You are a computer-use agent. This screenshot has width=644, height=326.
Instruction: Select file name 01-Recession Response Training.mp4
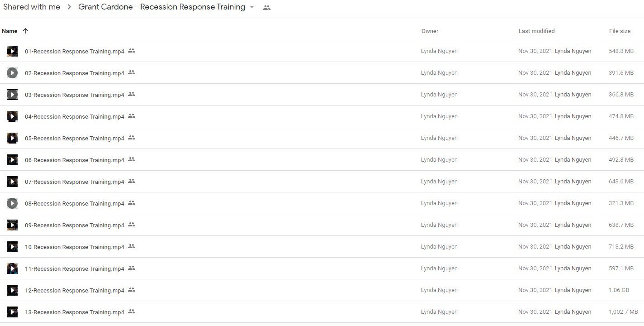click(75, 52)
